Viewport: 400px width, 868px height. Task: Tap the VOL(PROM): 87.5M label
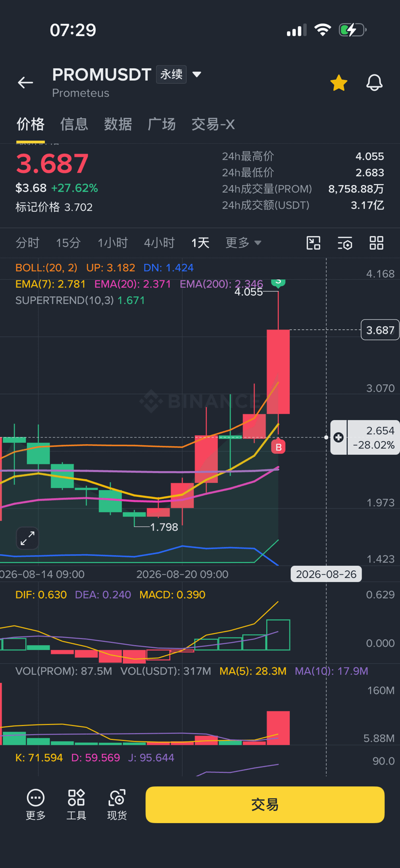(64, 671)
